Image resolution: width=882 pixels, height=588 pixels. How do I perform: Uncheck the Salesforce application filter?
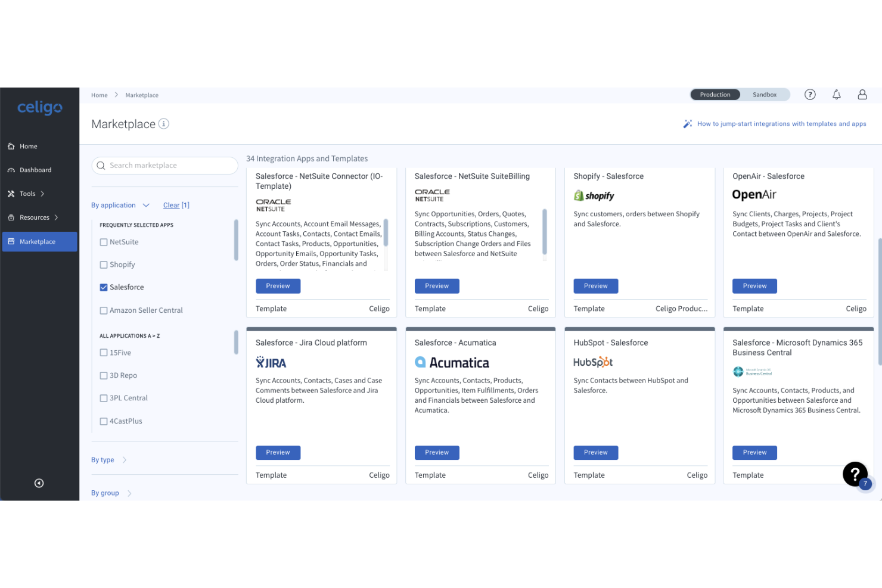click(x=104, y=287)
